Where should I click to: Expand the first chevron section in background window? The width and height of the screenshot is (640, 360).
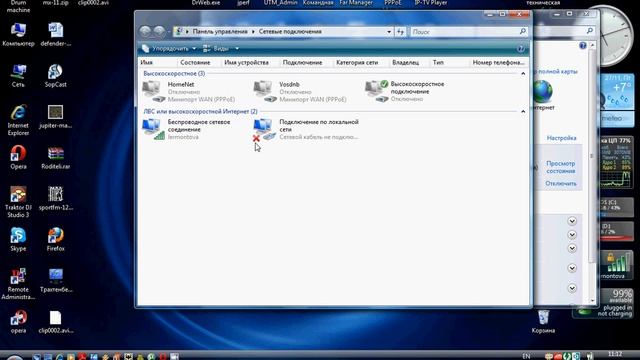[572, 221]
